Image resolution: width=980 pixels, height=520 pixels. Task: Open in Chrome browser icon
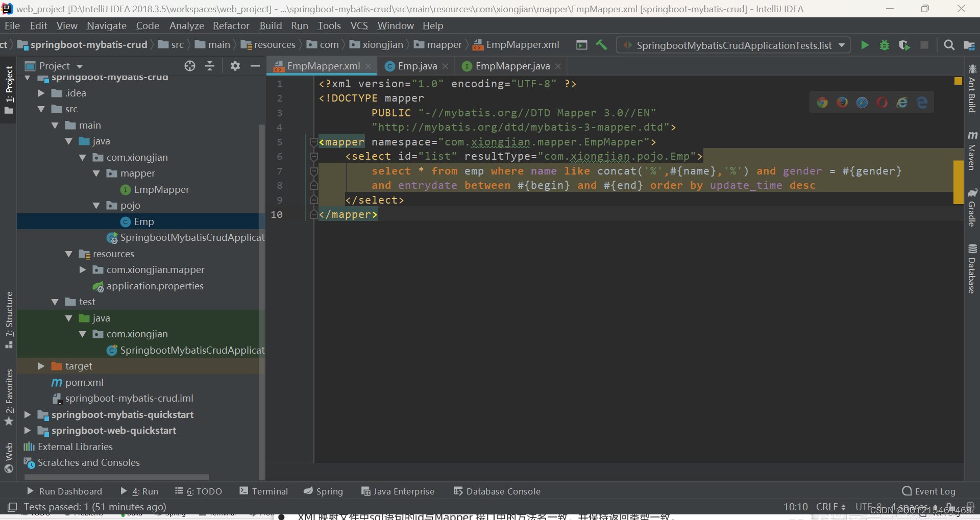pyautogui.click(x=822, y=103)
